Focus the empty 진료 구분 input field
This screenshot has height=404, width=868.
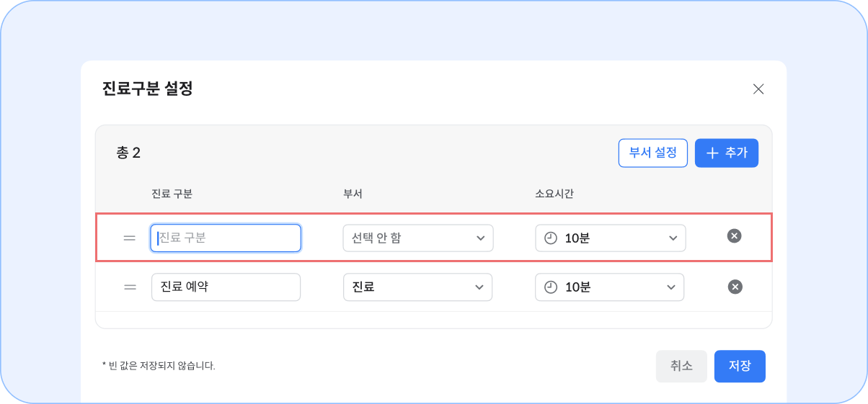[x=226, y=238]
